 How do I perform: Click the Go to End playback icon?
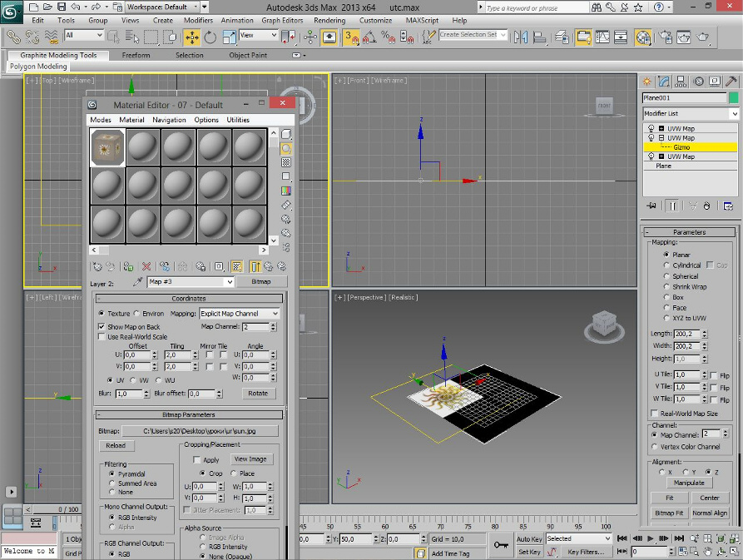[x=679, y=538]
